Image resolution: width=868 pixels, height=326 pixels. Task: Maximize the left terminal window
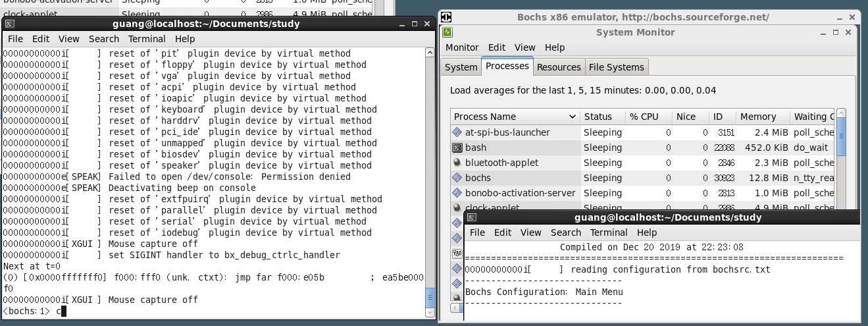pyautogui.click(x=416, y=24)
